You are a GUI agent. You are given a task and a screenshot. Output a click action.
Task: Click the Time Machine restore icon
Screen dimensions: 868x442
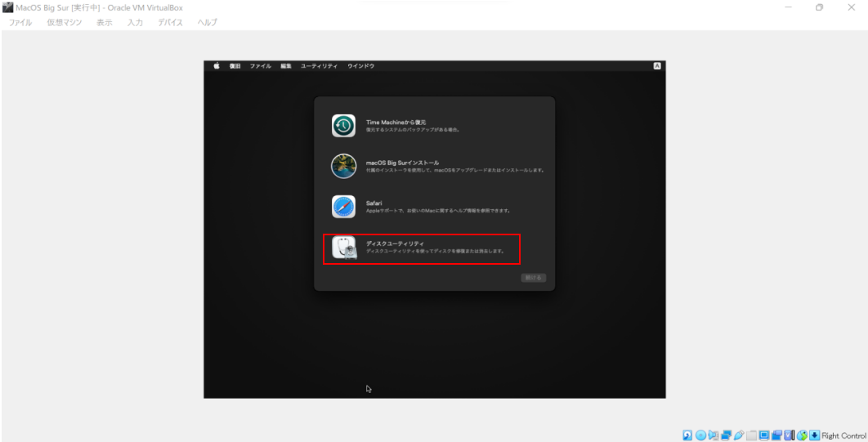pyautogui.click(x=343, y=126)
